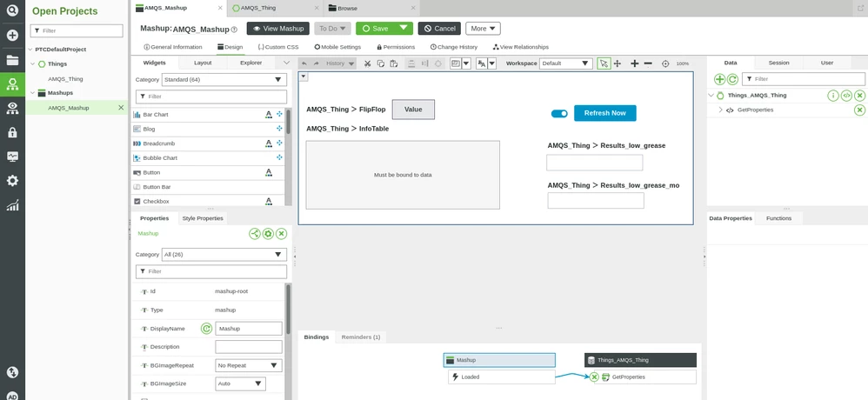Open the To Do dropdown

click(333, 29)
